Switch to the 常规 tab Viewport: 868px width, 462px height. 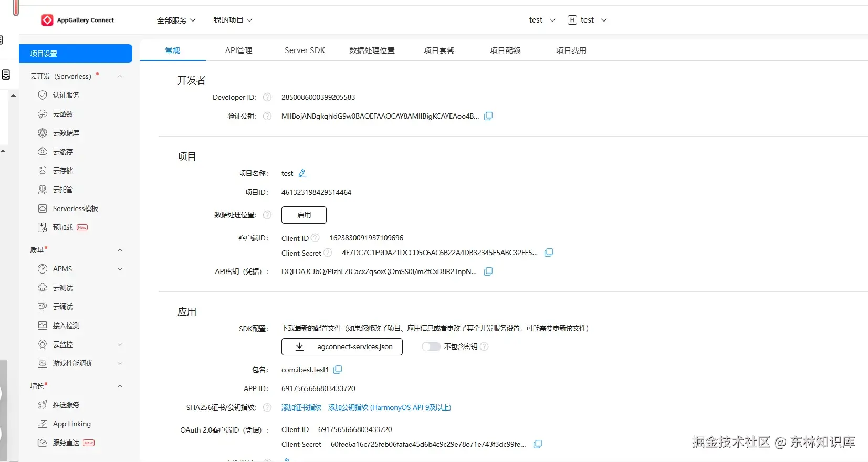tap(173, 50)
